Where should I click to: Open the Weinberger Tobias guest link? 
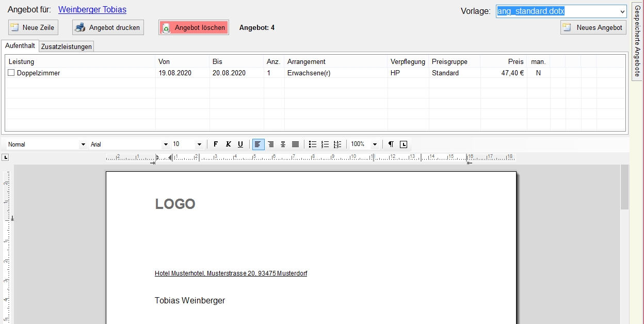pos(92,10)
